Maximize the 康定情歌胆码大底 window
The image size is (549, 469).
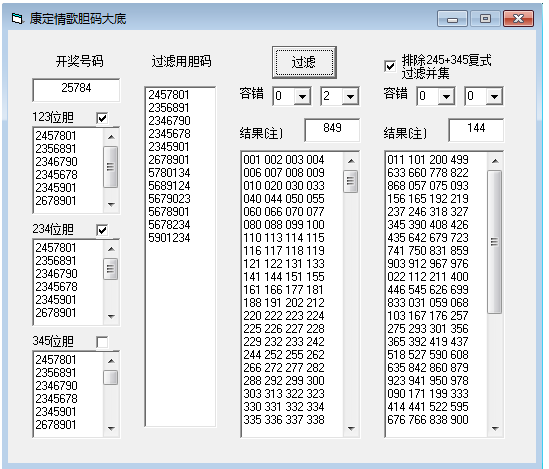click(x=485, y=19)
